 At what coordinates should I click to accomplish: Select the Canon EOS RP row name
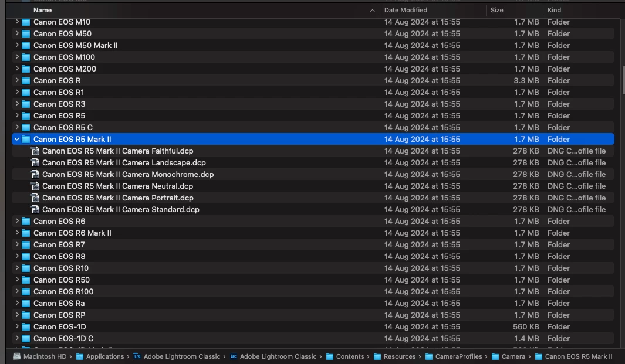pos(59,315)
